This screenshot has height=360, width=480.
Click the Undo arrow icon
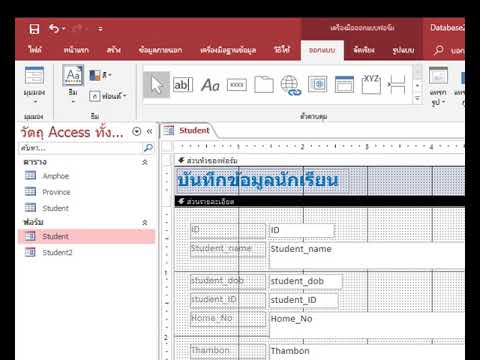[54, 29]
